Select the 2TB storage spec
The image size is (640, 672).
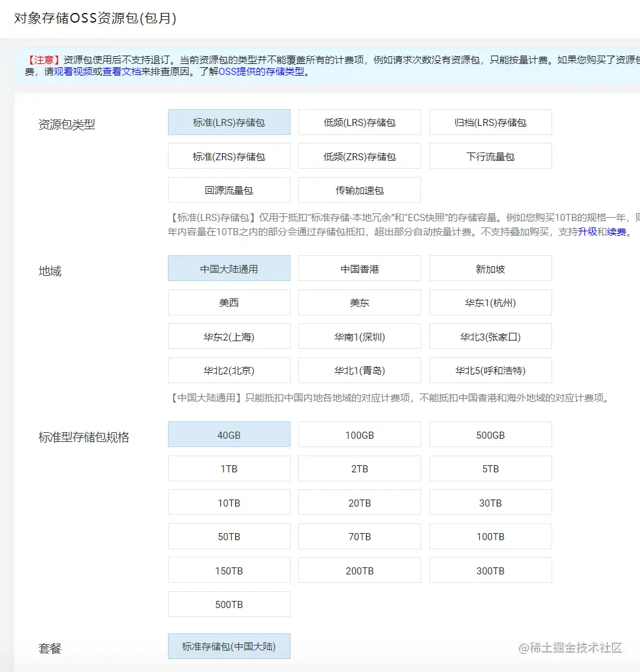click(360, 468)
